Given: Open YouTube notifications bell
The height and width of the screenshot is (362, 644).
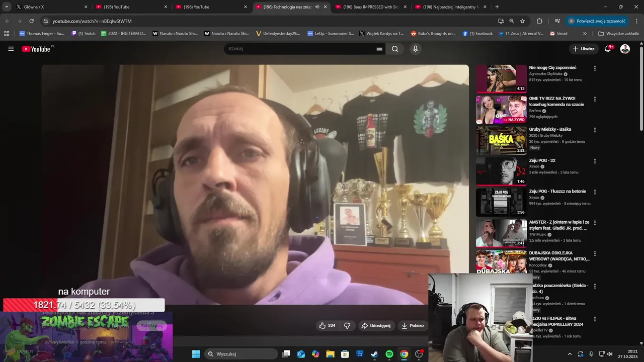Looking at the screenshot, I should tap(608, 49).
